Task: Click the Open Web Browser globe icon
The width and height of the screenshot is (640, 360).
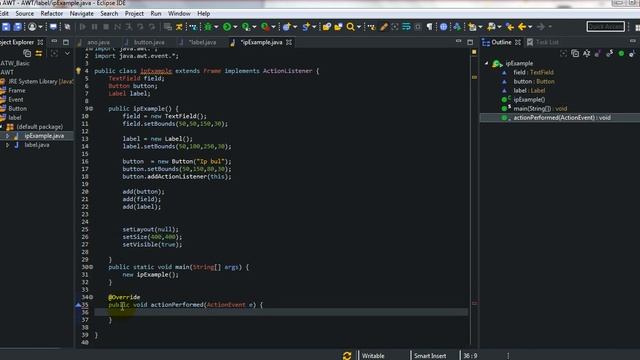Action: pos(444,27)
